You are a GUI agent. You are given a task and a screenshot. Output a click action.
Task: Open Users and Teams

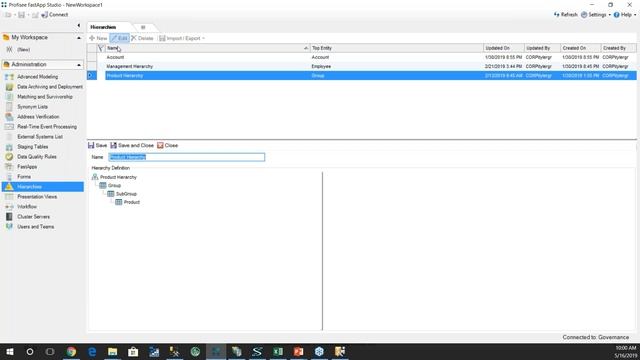pos(36,227)
